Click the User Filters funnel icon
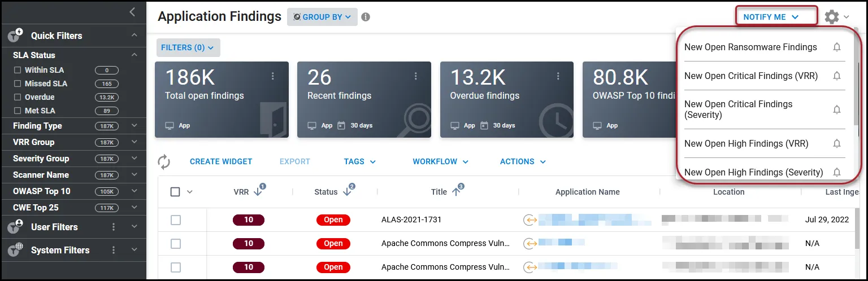Viewport: 868px width, 281px height. (x=15, y=227)
